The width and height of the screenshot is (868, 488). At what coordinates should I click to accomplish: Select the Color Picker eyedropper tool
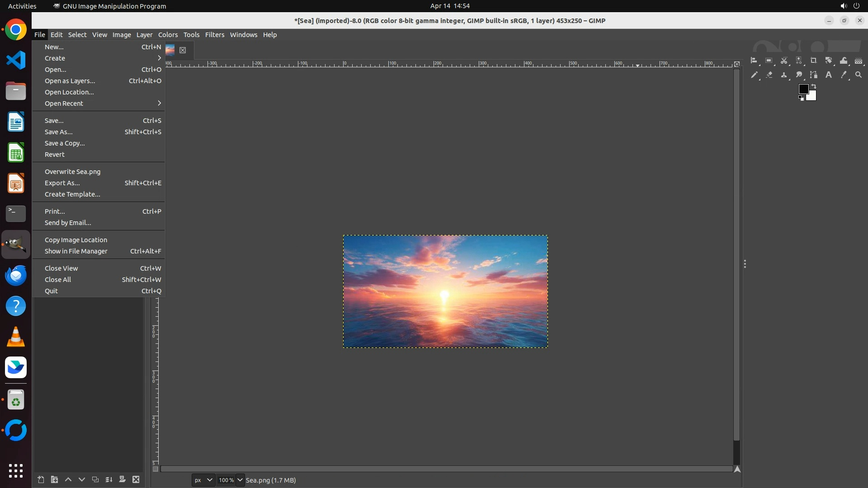coord(844,75)
